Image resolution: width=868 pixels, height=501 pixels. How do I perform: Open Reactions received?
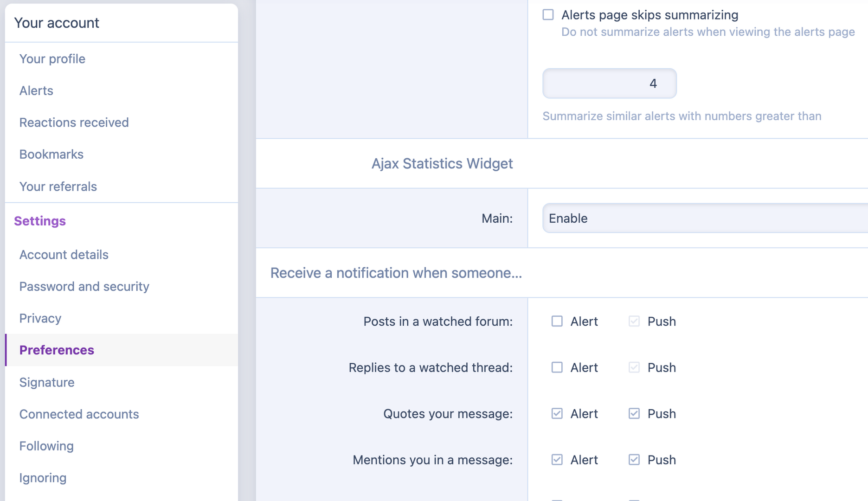coord(122,122)
